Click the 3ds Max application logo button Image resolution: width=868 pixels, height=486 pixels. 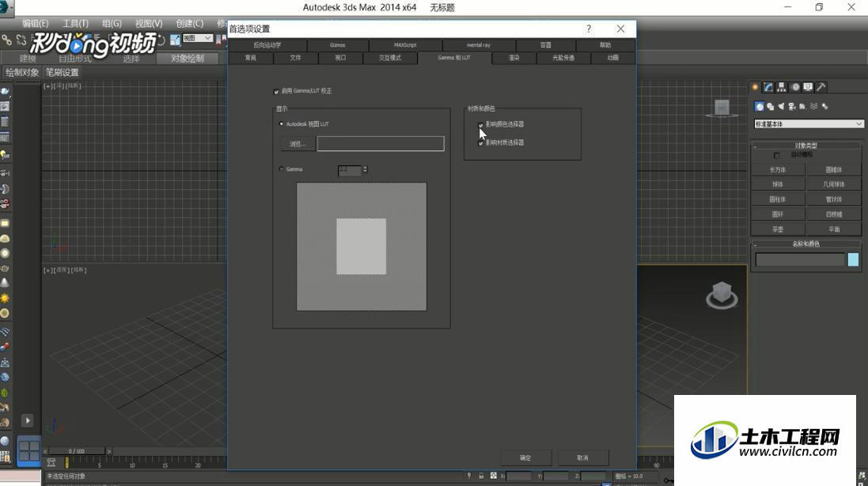[x=6, y=7]
